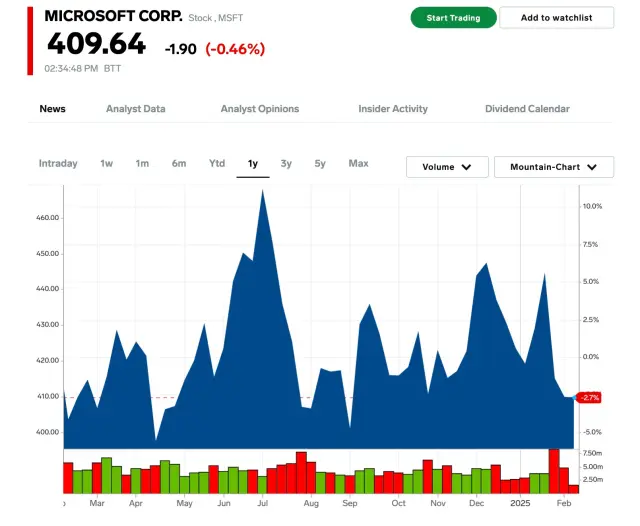Select the Ytd chart range
Image resolution: width=640 pixels, height=526 pixels.
click(x=217, y=164)
